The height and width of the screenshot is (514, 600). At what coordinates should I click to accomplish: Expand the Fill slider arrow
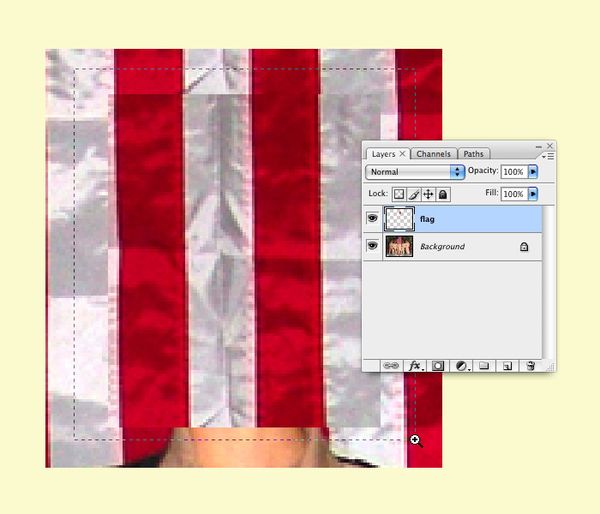[x=533, y=194]
